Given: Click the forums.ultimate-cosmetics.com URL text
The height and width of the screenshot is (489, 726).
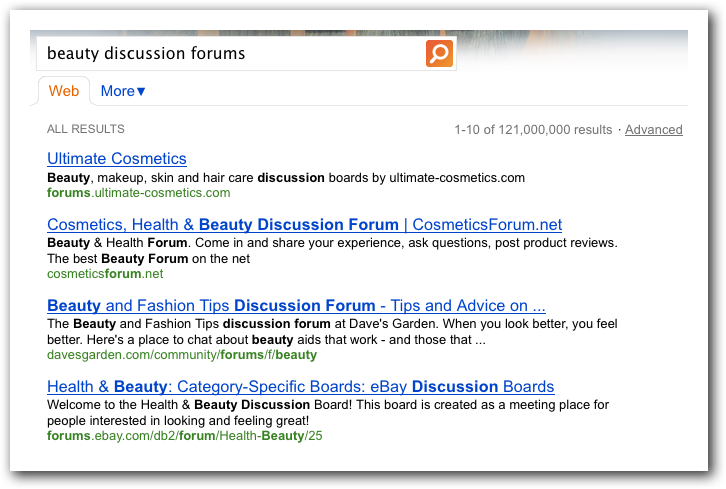Looking at the screenshot, I should (x=138, y=193).
